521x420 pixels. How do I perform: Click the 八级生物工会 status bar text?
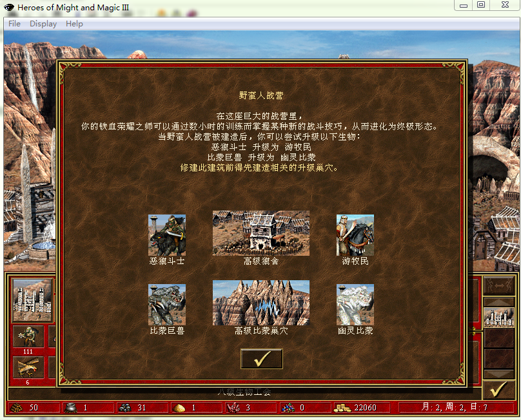click(x=244, y=392)
